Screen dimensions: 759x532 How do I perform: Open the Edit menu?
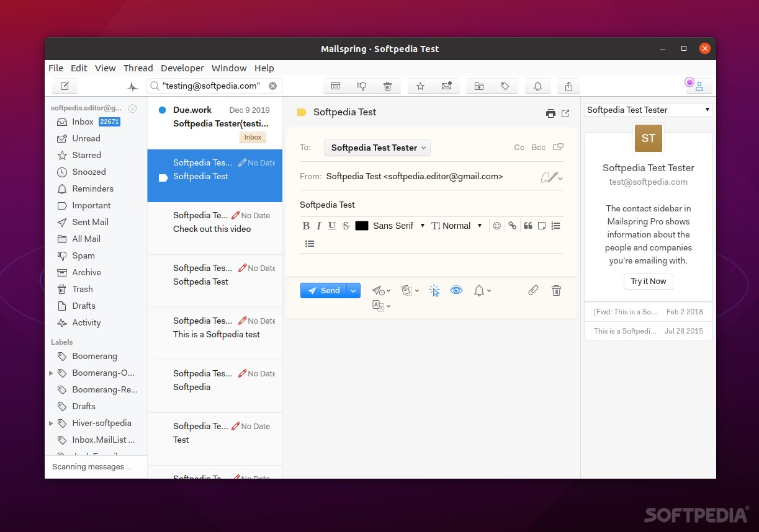click(x=79, y=68)
